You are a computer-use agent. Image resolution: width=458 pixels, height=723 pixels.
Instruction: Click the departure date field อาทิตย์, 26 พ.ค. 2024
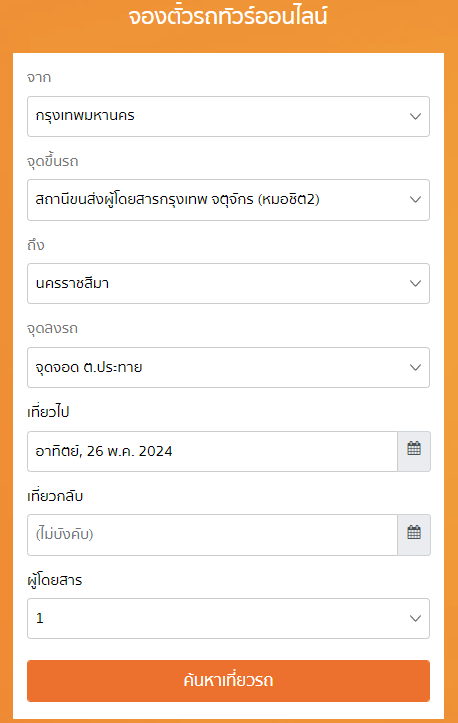pos(212,451)
